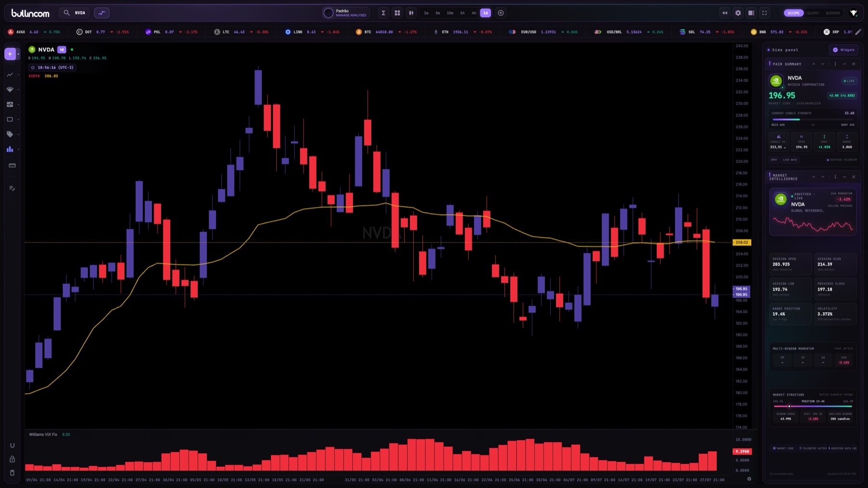Edit the ticker strip with pencil icon
Viewport: 868px width, 488px height.
coord(858,32)
